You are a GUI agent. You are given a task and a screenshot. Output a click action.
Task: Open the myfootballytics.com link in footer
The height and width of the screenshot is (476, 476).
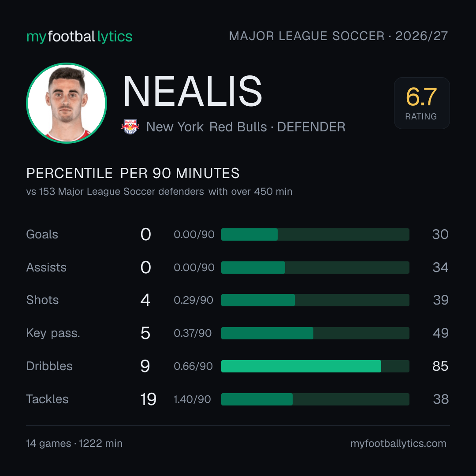pyautogui.click(x=398, y=443)
